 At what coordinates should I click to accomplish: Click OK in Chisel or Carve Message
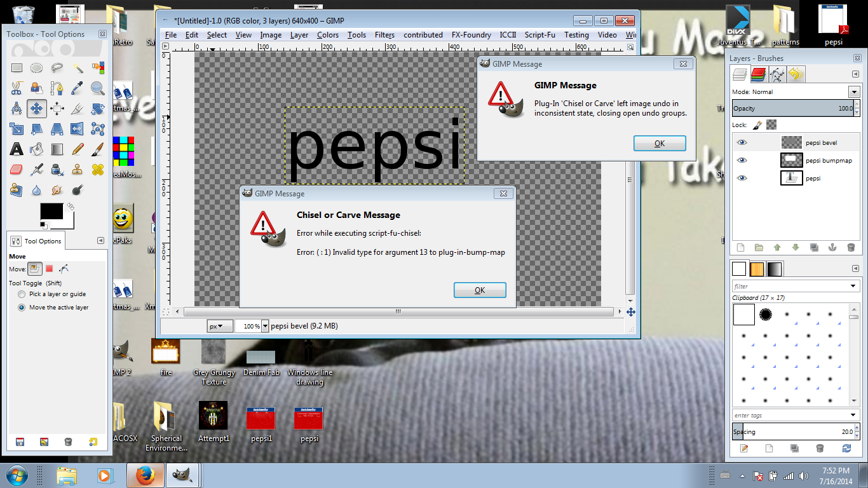pyautogui.click(x=480, y=290)
